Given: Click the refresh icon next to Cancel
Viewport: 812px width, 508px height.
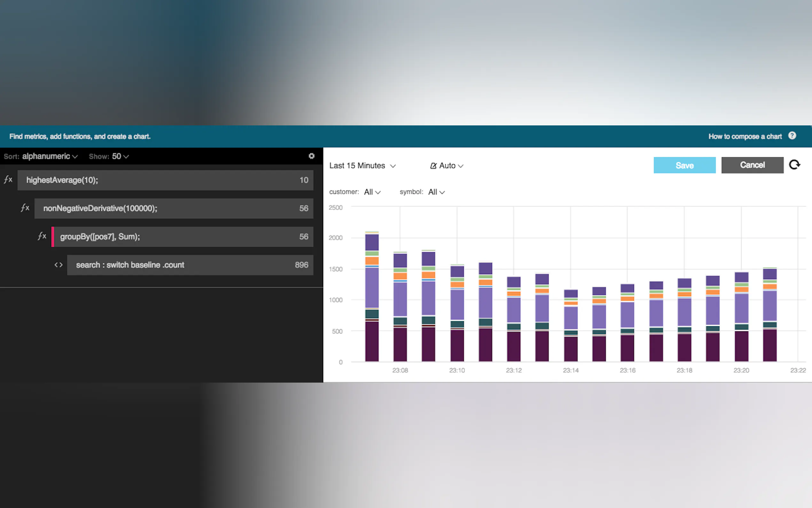Looking at the screenshot, I should point(794,165).
